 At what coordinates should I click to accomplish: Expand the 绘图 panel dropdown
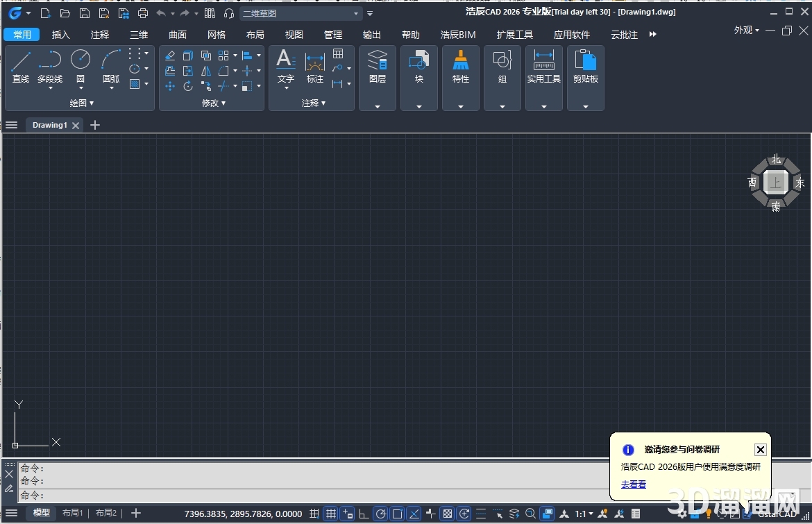[82, 103]
